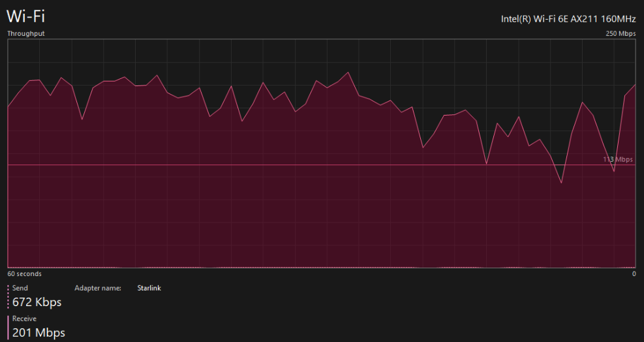This screenshot has width=644, height=342.
Task: Click the Adapter name field label
Action: (x=98, y=288)
